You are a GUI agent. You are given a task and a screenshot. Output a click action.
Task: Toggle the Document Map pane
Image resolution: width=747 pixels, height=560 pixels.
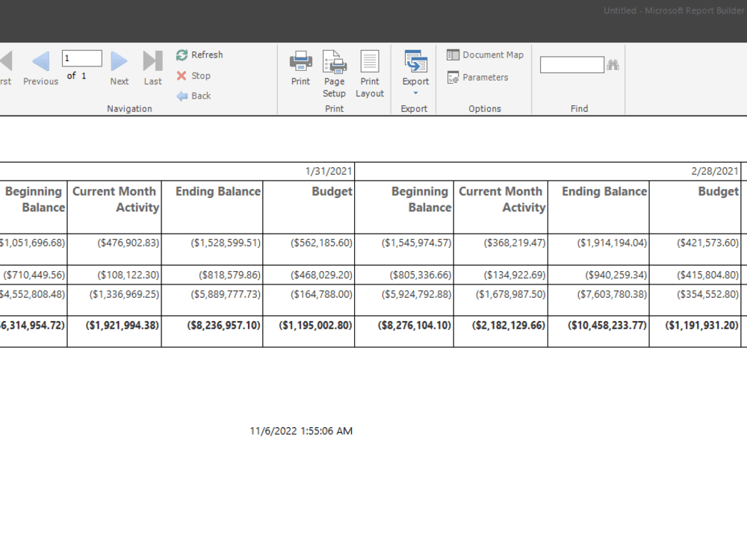484,54
